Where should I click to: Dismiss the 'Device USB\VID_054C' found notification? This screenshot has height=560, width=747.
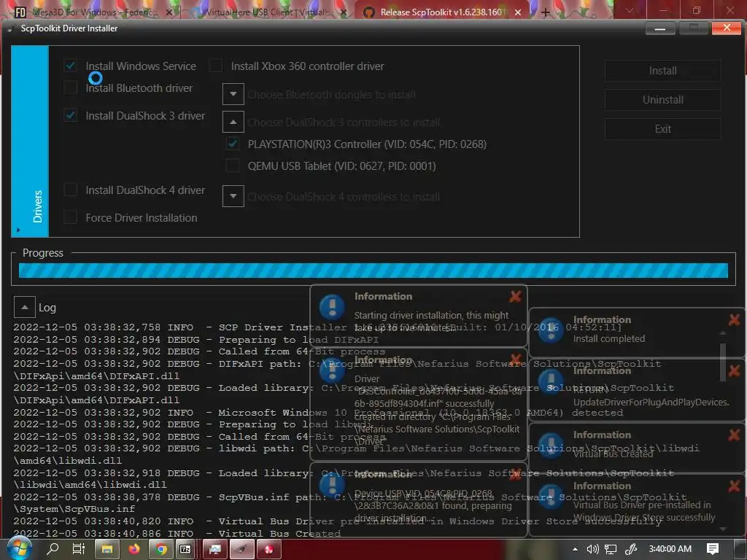pyautogui.click(x=515, y=474)
